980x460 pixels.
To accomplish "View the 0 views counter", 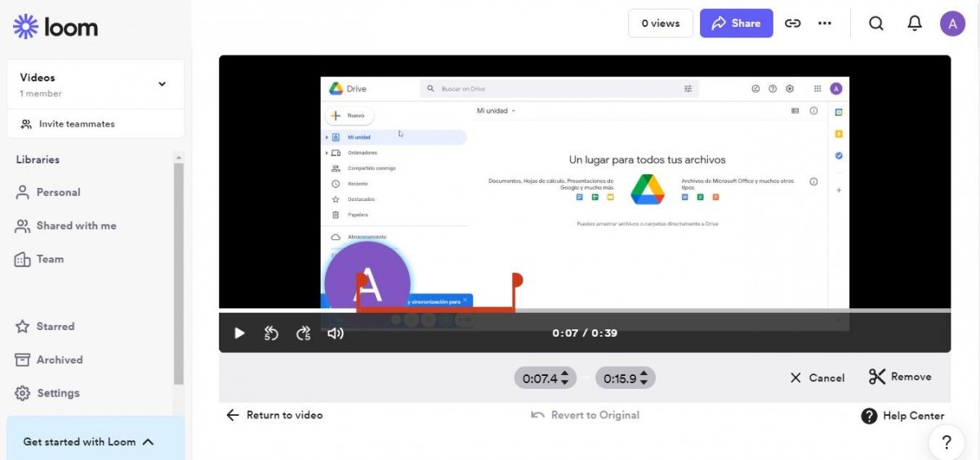I will click(661, 23).
